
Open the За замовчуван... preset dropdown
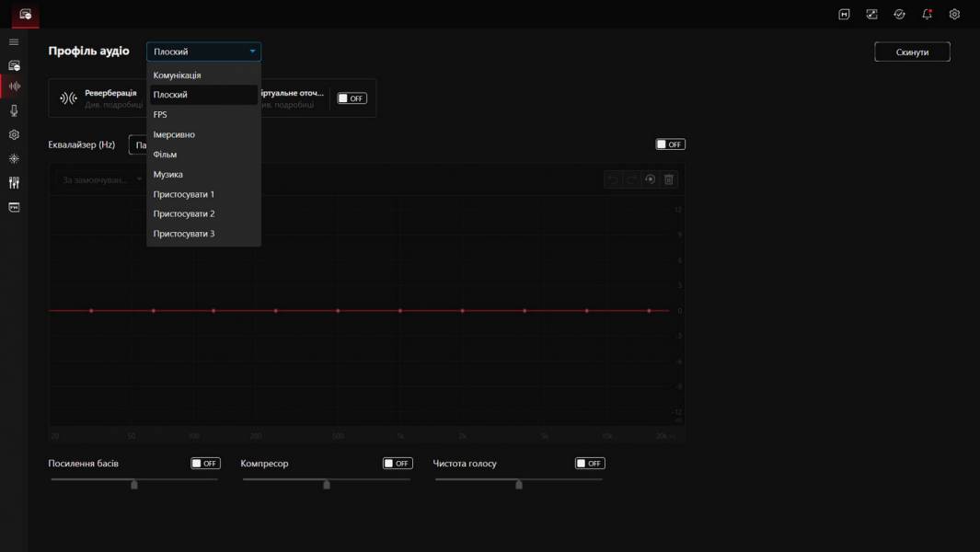point(102,179)
